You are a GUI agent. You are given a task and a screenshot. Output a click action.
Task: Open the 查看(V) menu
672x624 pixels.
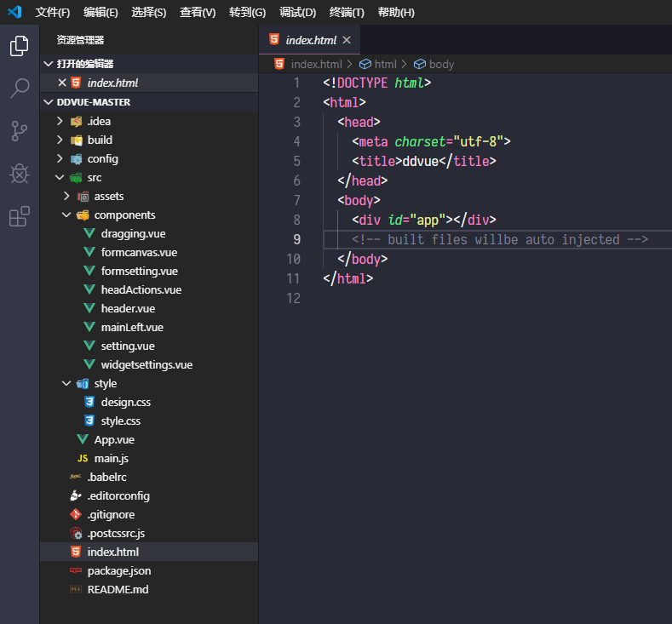click(198, 13)
